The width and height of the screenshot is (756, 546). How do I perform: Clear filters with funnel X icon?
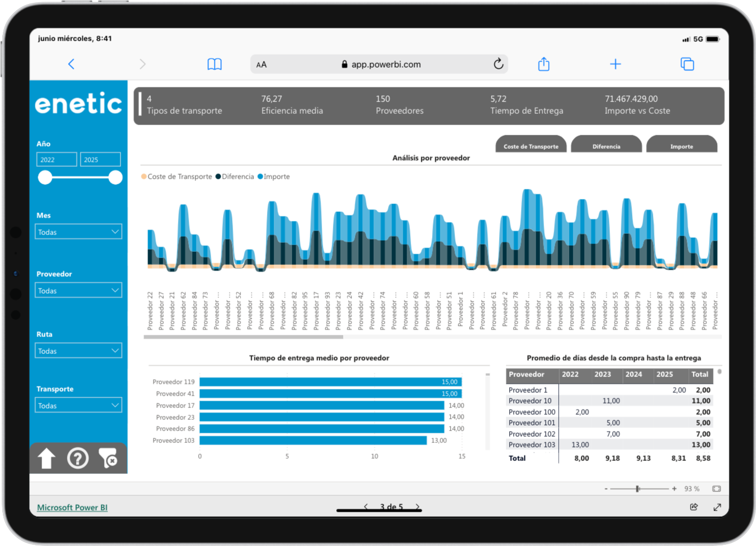108,458
